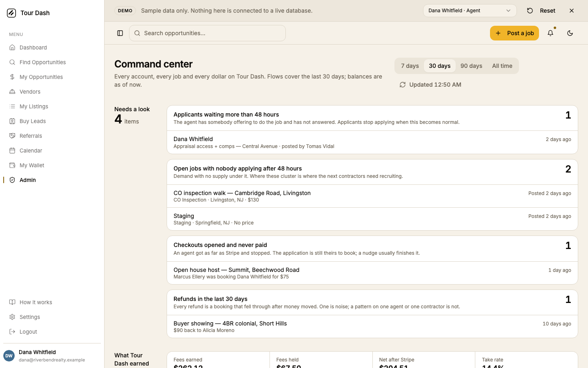Click the Post a job button
This screenshot has height=368, width=588.
point(514,33)
